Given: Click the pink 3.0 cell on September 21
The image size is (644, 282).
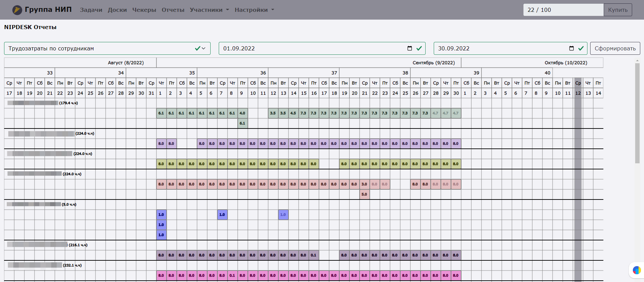Looking at the screenshot, I should coord(364,184).
